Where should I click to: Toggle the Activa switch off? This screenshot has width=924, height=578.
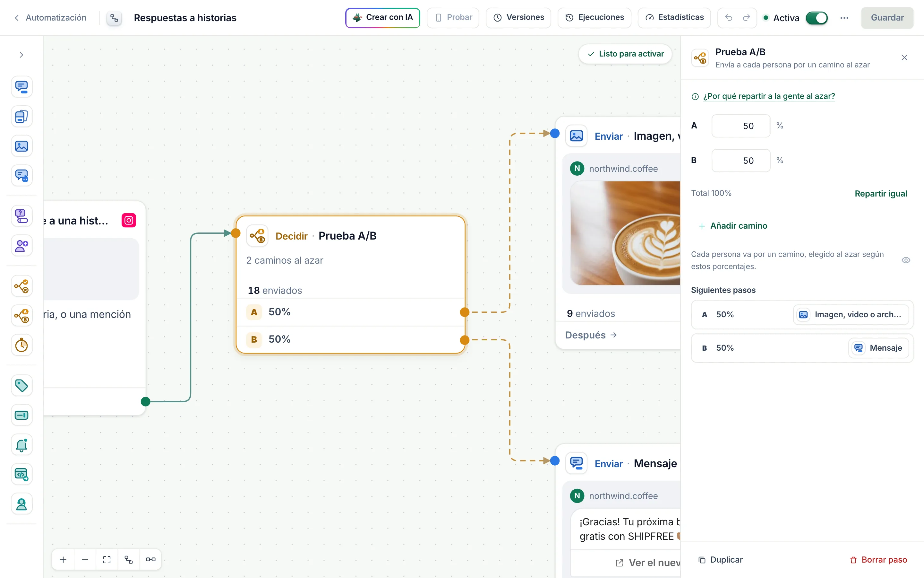(816, 18)
